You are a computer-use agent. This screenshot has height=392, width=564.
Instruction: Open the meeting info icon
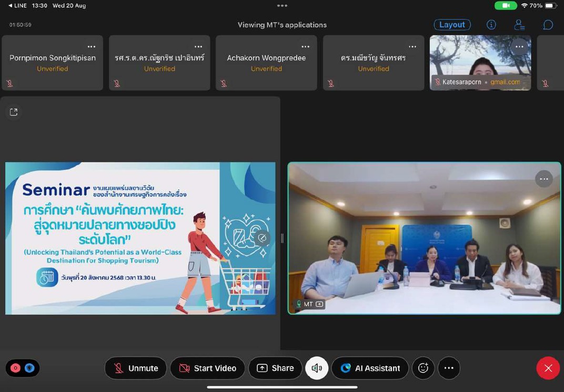tap(491, 25)
